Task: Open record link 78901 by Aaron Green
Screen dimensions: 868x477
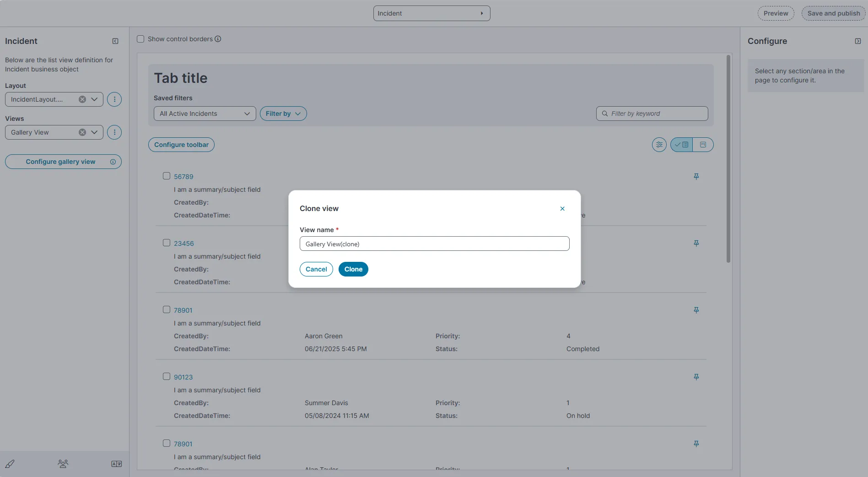Action: (183, 310)
